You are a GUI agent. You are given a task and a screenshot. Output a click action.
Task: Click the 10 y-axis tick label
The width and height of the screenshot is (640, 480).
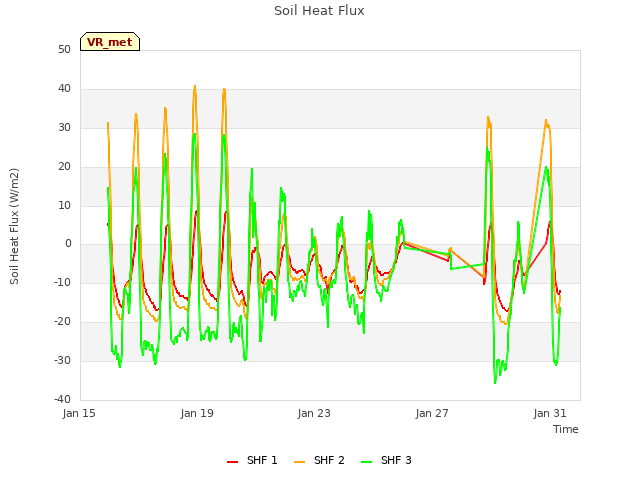pos(64,205)
